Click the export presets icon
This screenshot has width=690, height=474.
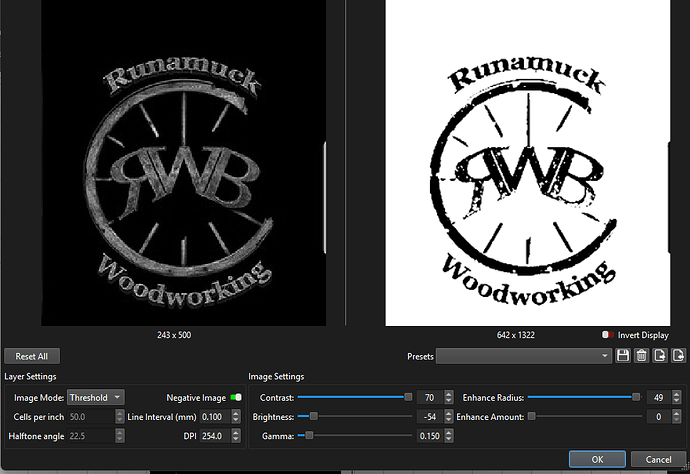660,356
